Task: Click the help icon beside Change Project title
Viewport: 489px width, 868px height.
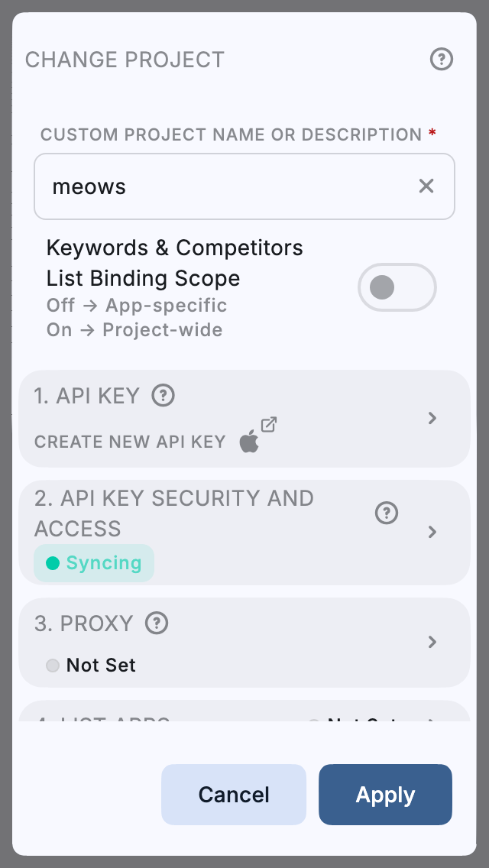Action: coord(442,60)
